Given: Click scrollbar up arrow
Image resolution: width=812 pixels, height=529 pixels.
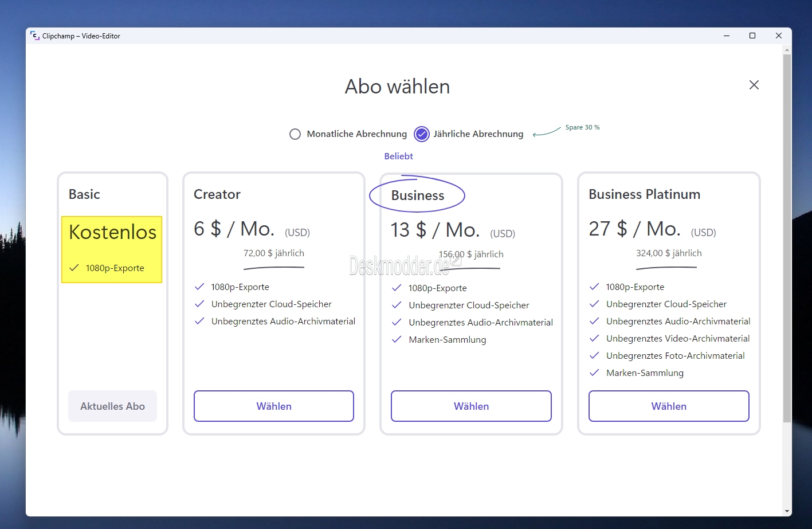Looking at the screenshot, I should click(x=787, y=50).
